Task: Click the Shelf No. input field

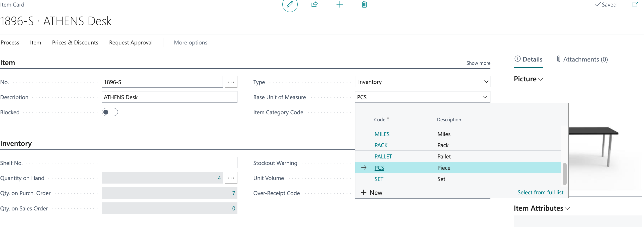Action: [x=169, y=163]
